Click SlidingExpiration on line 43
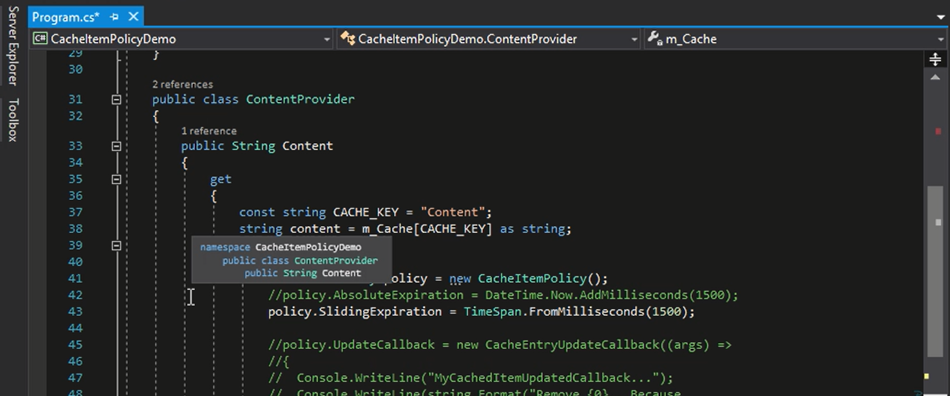This screenshot has width=950, height=396. tap(381, 312)
